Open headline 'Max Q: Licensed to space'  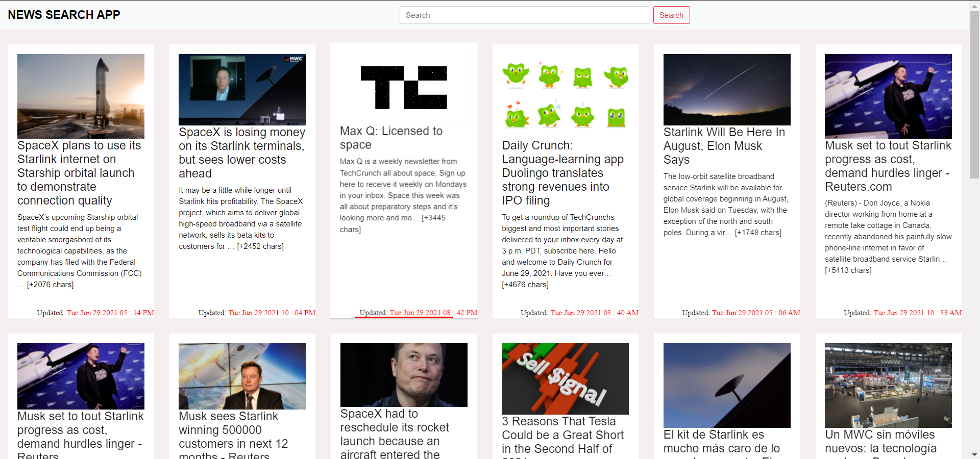391,138
